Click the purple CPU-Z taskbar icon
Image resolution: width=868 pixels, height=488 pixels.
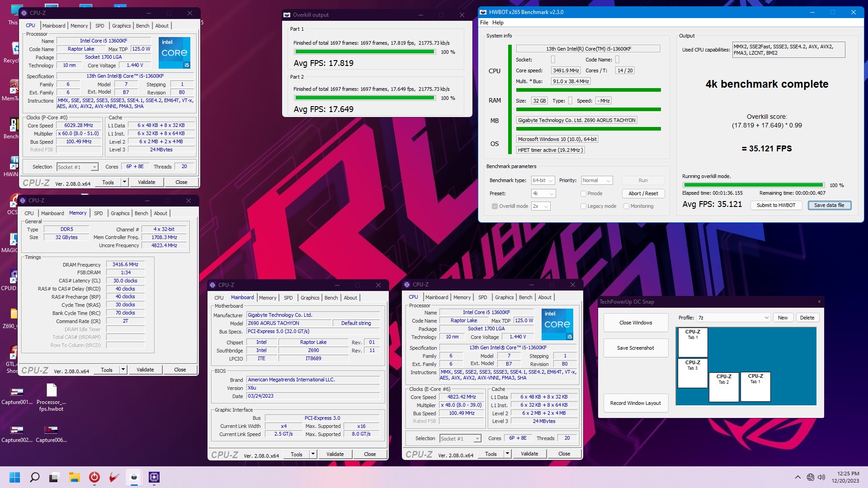click(154, 477)
